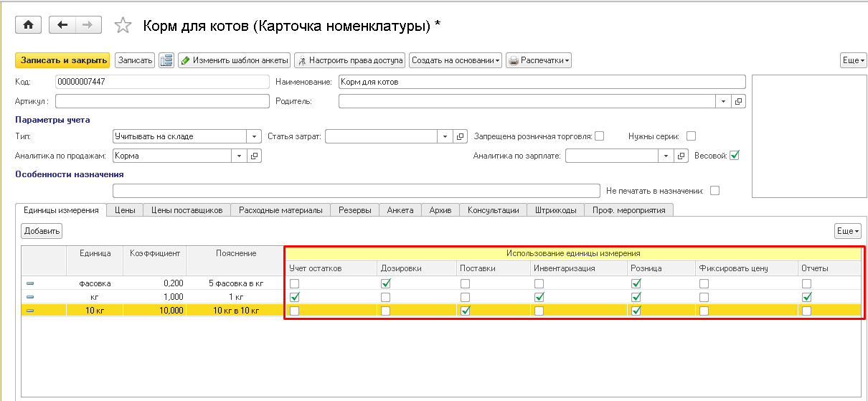Expand the Распечатки menu
The image size is (868, 401).
click(x=539, y=61)
